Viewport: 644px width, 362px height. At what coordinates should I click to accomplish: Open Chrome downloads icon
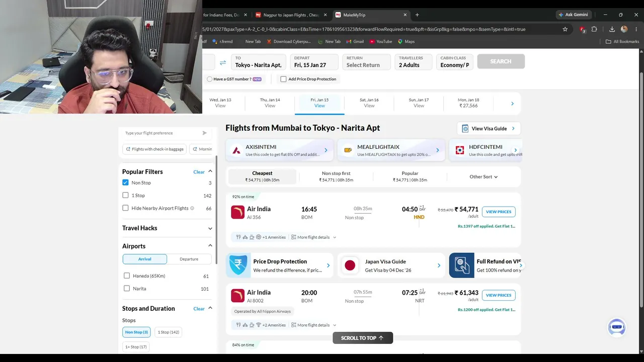tap(612, 29)
